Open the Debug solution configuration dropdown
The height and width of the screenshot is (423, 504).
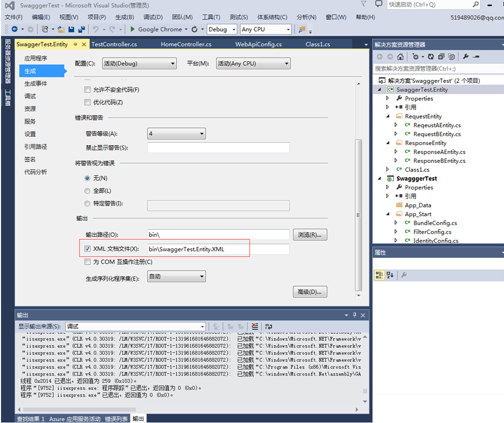[222, 29]
